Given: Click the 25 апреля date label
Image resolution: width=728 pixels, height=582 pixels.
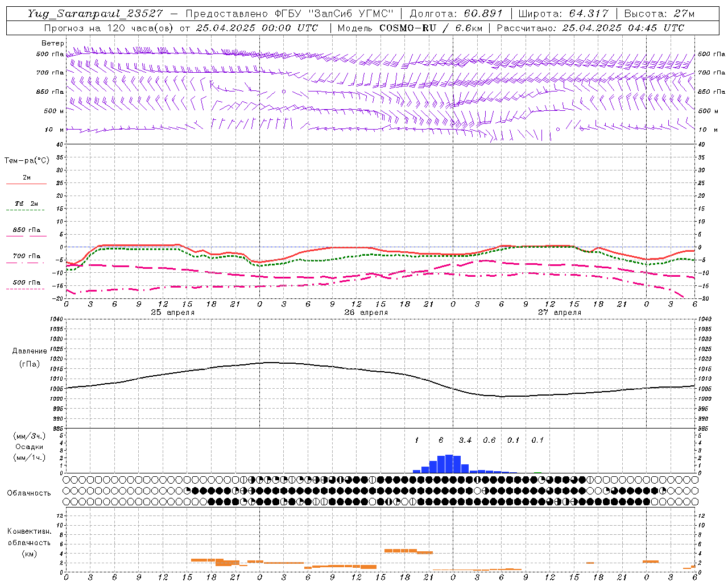Looking at the screenshot, I should (172, 313).
